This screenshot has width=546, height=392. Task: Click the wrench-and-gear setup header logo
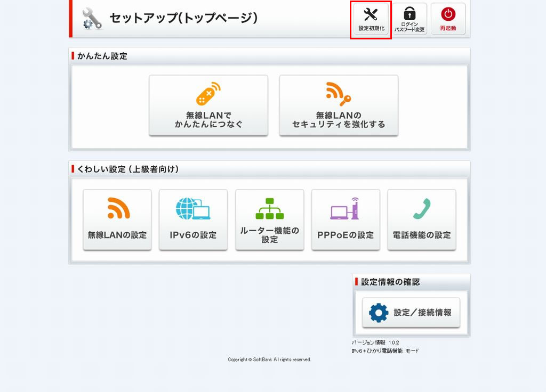[92, 19]
